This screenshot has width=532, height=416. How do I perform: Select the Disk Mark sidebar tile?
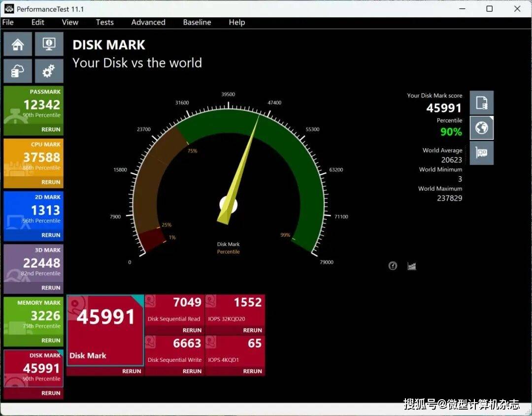point(33,369)
